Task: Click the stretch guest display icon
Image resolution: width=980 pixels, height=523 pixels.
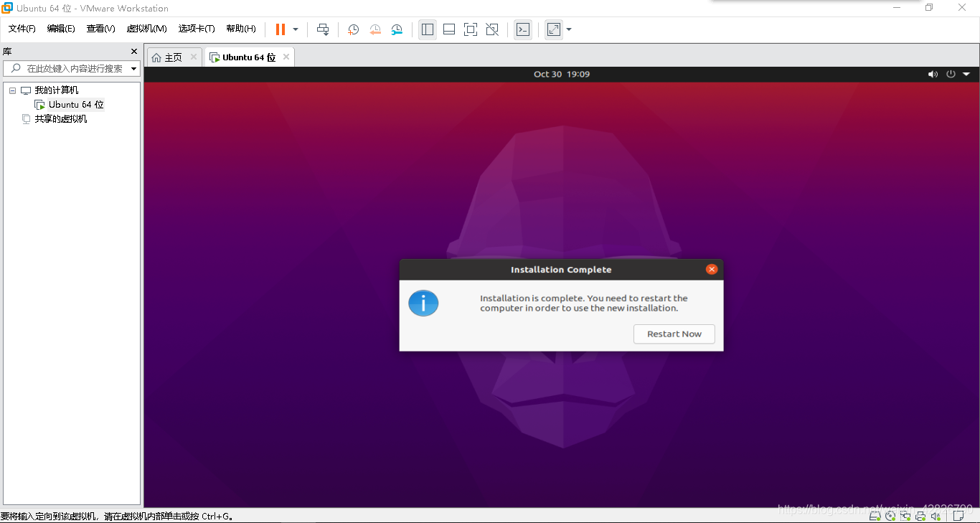Action: (x=553, y=29)
